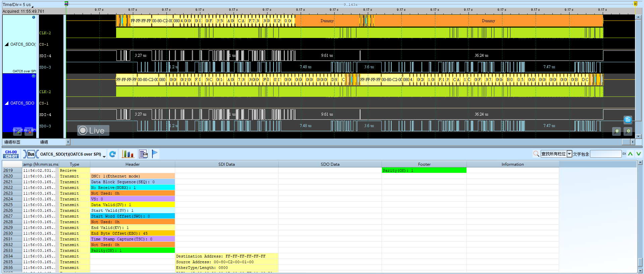The image size is (644, 274).
Task: Open settings gear for first OATC6_SDO bus
Action: click(x=34, y=17)
